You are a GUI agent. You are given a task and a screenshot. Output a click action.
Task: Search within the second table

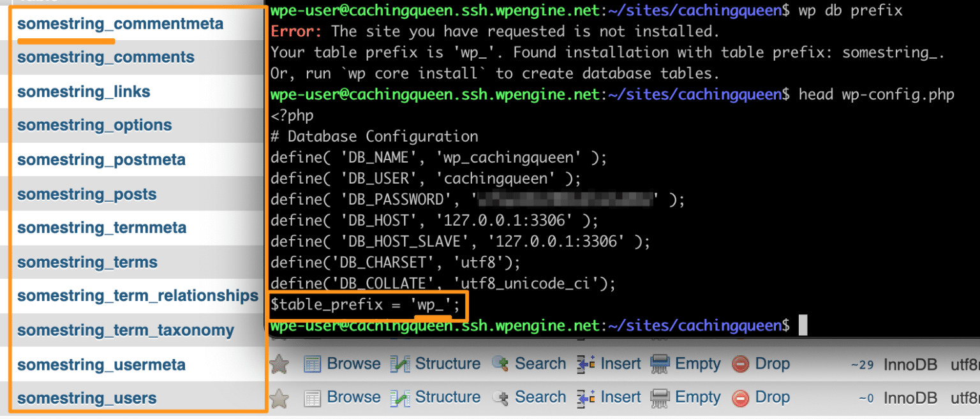coord(540,397)
